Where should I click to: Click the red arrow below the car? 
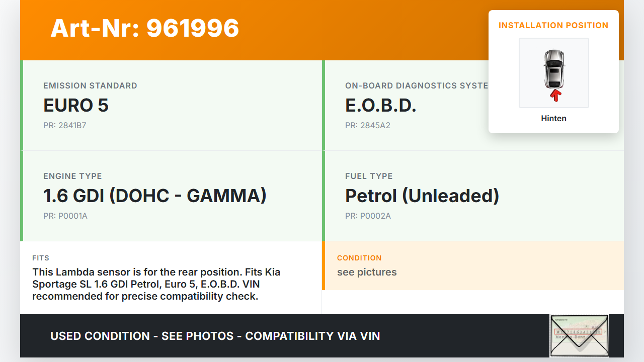[x=555, y=95]
